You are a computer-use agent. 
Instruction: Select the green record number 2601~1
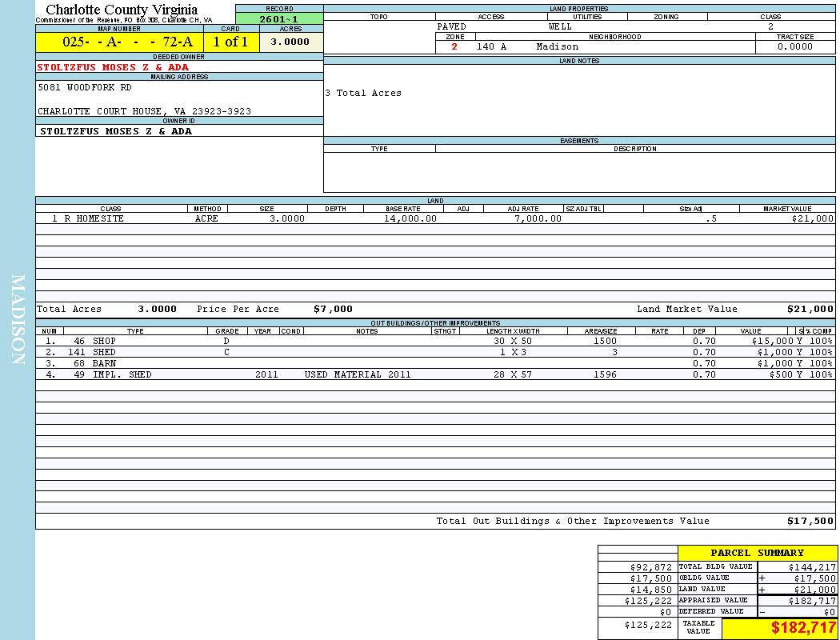click(x=279, y=19)
